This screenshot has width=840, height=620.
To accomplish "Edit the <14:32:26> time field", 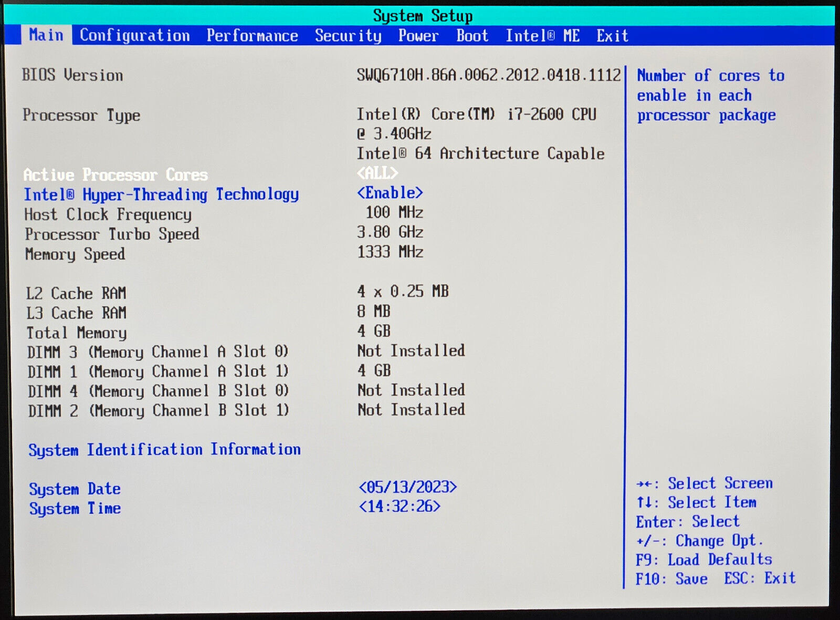I will point(400,507).
